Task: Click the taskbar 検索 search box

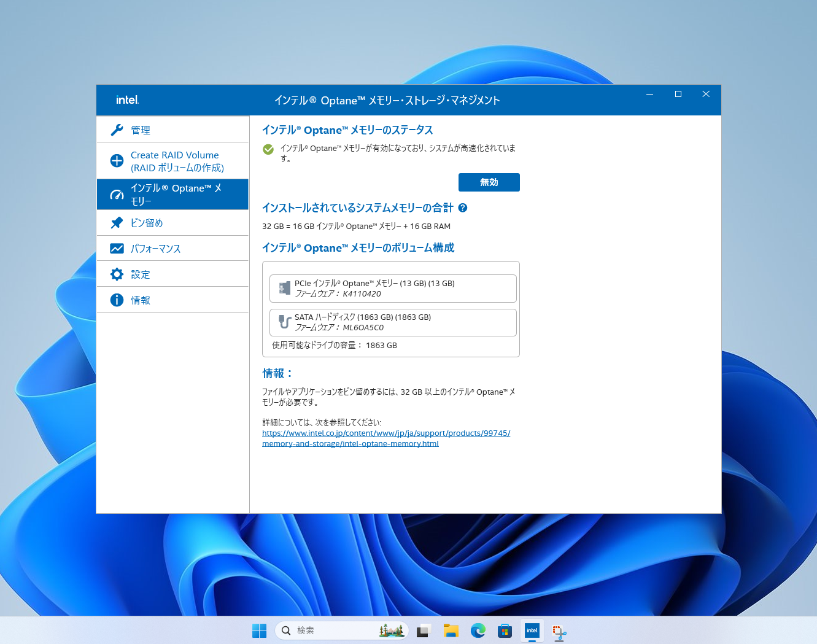Action: [x=343, y=630]
